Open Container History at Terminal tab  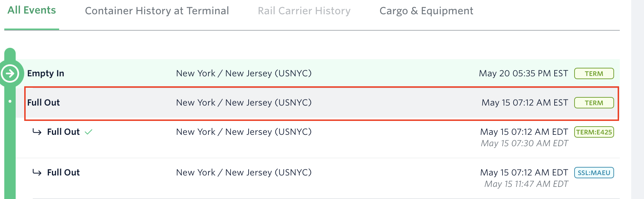click(157, 11)
